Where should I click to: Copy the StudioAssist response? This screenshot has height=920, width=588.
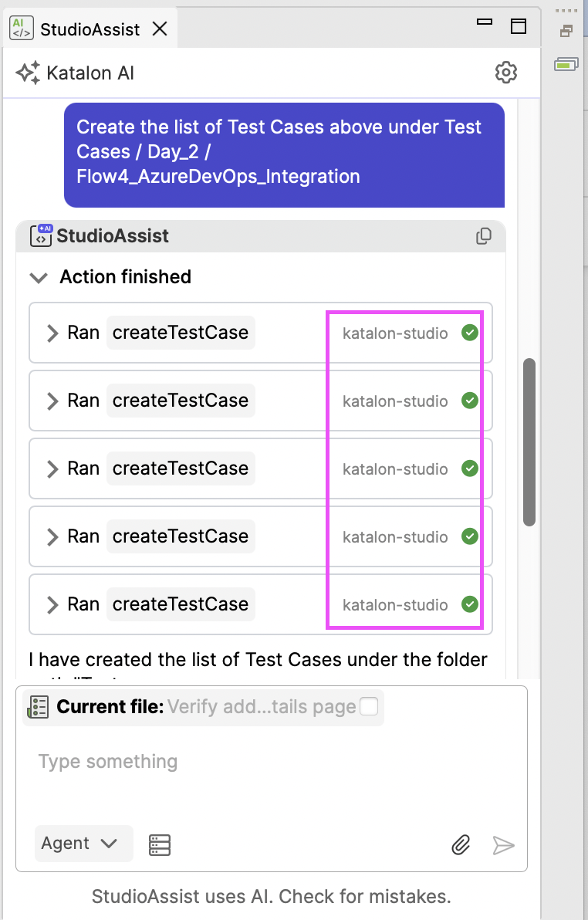(484, 236)
